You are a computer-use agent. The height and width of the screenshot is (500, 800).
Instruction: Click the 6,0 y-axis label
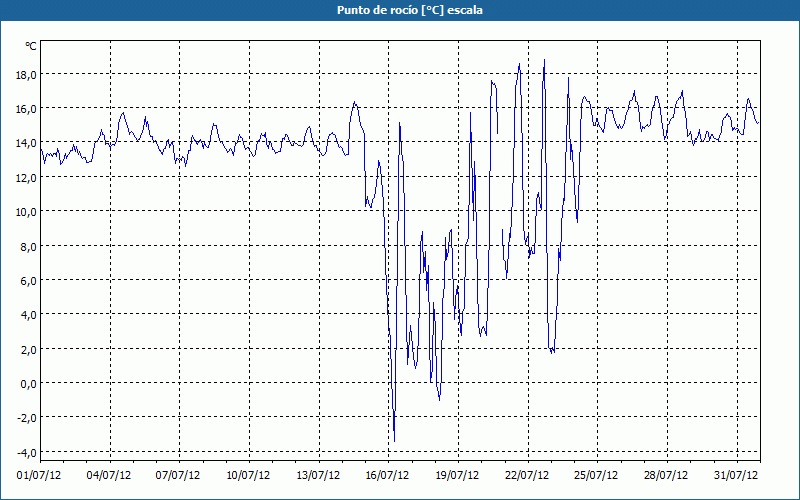pos(28,281)
